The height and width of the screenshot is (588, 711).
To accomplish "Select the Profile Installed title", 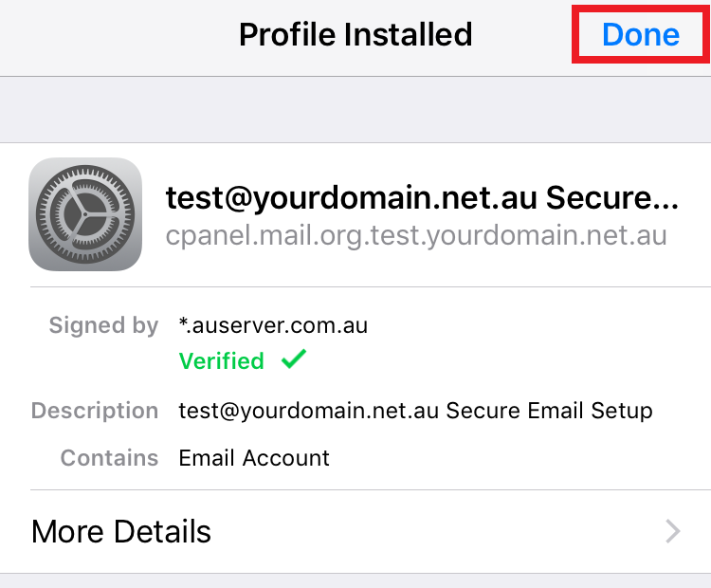I will pos(355,34).
